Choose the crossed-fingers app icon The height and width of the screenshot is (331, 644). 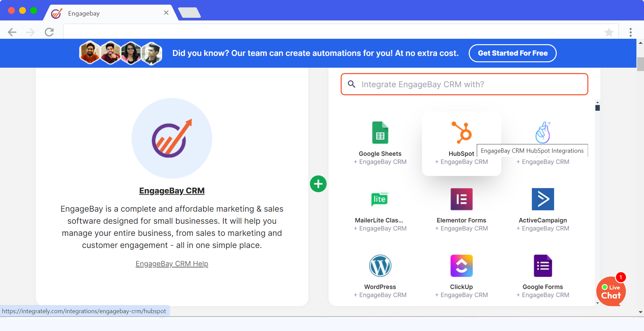[x=543, y=133]
